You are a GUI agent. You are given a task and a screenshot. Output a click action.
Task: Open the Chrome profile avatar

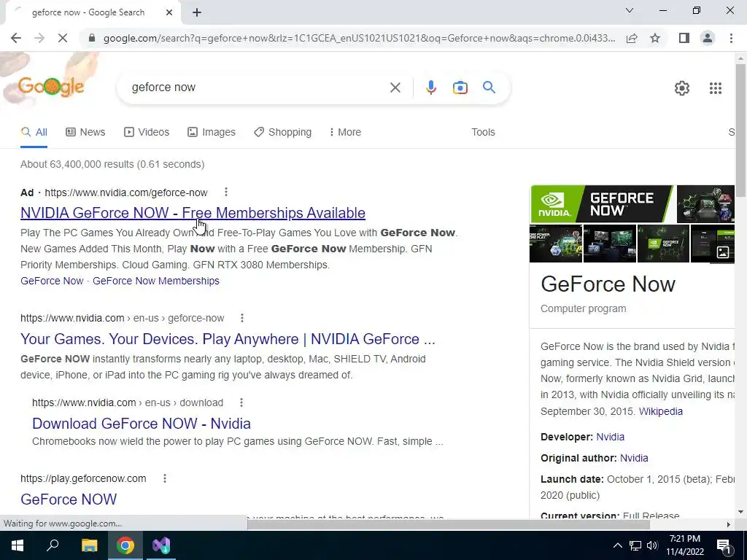(x=708, y=38)
